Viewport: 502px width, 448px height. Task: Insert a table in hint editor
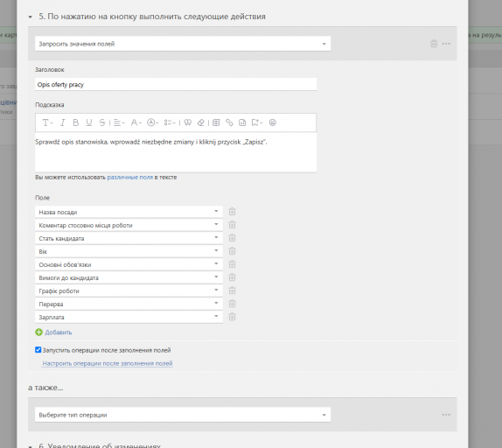(x=216, y=122)
